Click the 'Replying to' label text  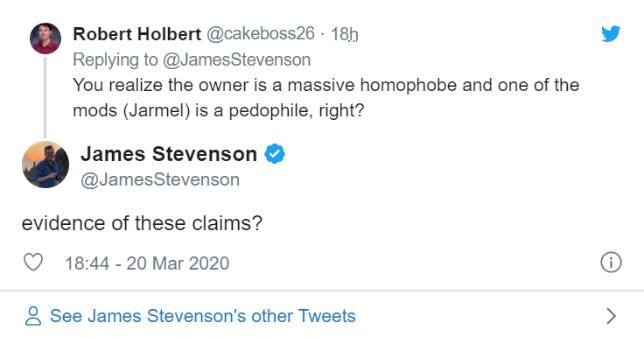coord(115,60)
